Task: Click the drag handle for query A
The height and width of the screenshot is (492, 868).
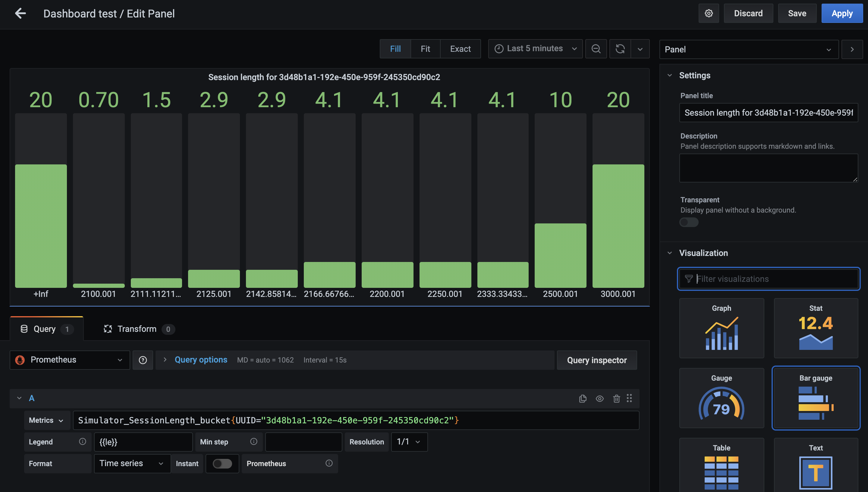Action: (x=629, y=398)
